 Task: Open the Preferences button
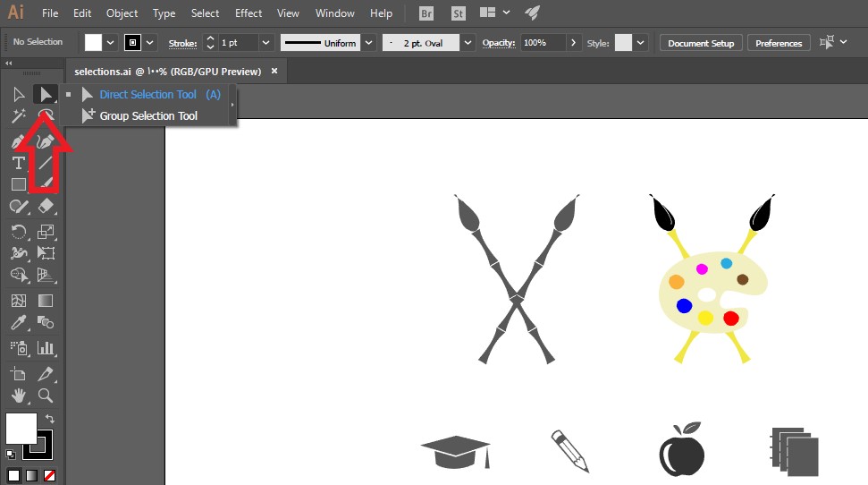pos(779,43)
